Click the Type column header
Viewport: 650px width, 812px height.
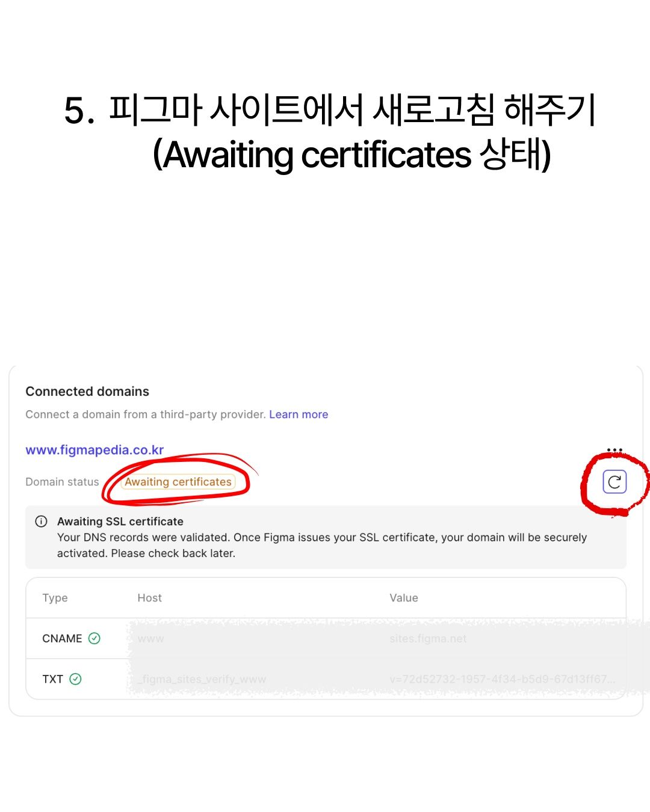[x=55, y=598]
